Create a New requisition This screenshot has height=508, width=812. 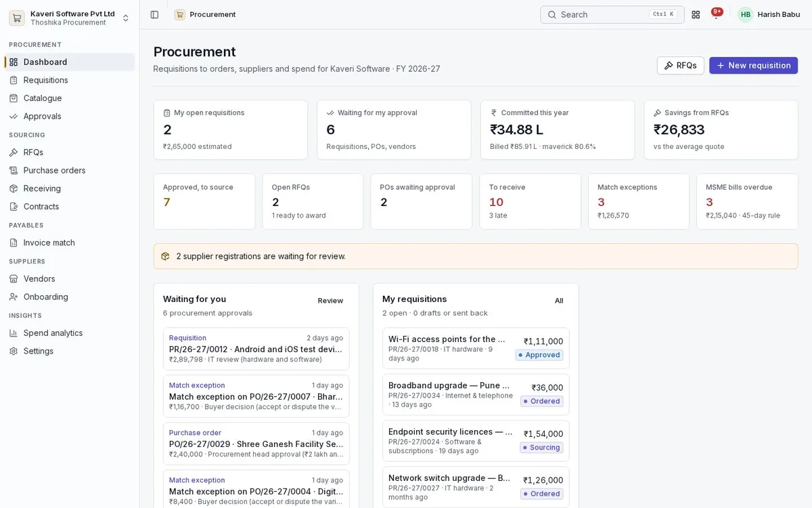753,65
